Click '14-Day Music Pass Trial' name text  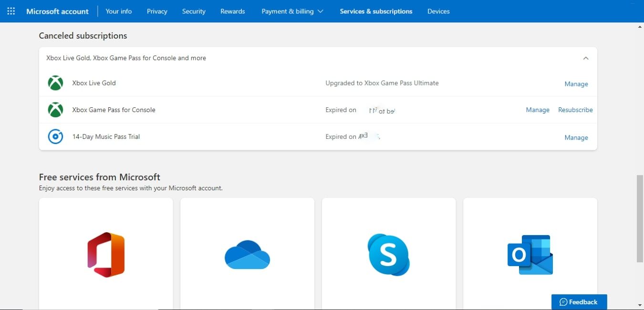[x=106, y=136]
